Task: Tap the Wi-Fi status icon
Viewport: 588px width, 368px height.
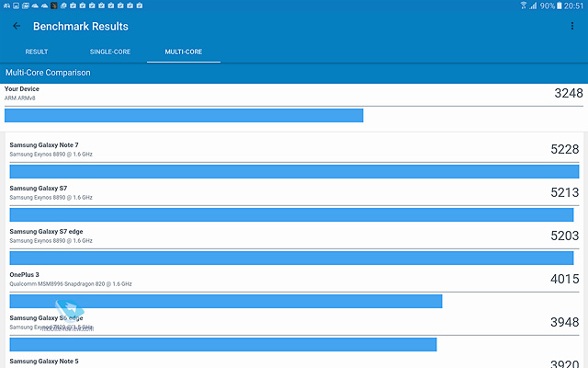Action: [524, 6]
